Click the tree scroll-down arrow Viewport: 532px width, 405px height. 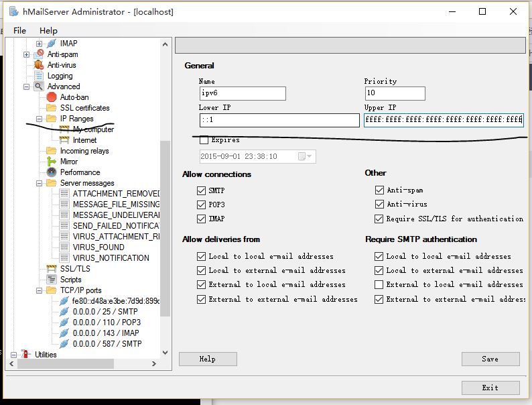click(x=165, y=353)
